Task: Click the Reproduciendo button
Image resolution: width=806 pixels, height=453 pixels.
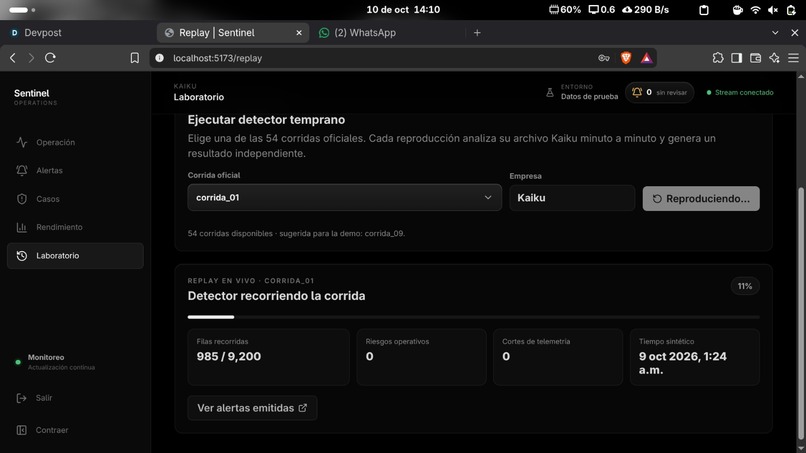Action: click(701, 198)
